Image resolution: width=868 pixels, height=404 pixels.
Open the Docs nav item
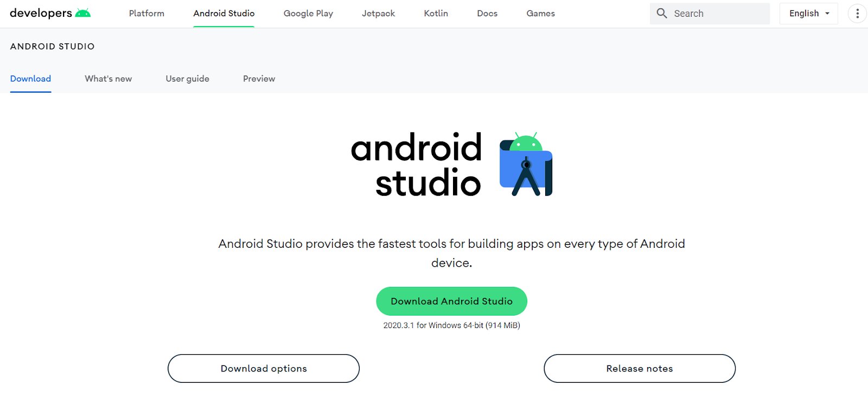[x=487, y=14]
